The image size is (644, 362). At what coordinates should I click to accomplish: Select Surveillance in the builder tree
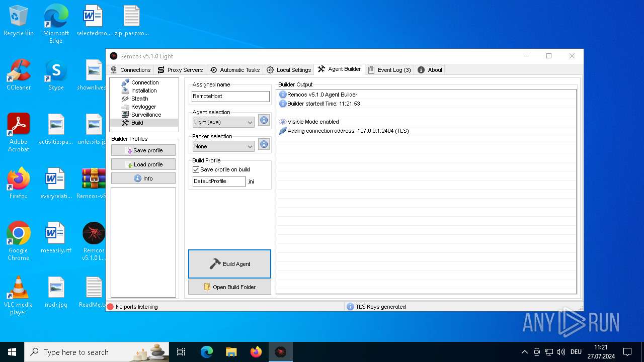pos(146,115)
